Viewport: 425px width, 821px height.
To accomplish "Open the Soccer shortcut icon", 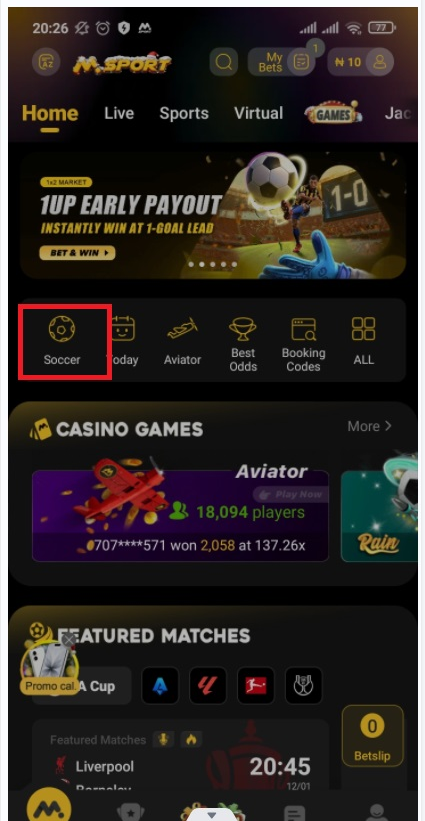I will click(x=62, y=340).
